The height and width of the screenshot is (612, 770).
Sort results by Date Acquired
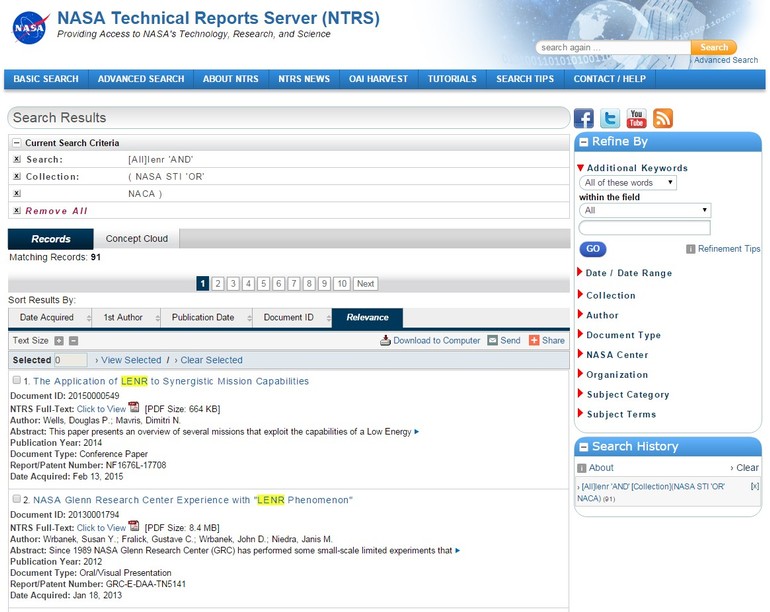pyautogui.click(x=50, y=318)
